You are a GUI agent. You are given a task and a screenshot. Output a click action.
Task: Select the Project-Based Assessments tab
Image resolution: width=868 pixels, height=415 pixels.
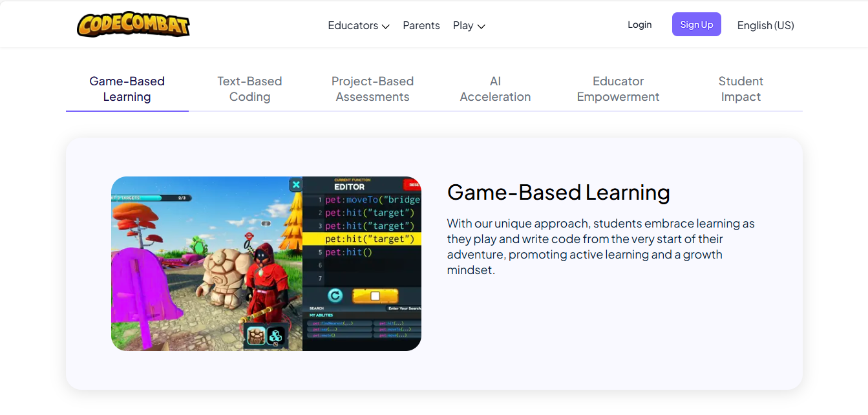372,89
